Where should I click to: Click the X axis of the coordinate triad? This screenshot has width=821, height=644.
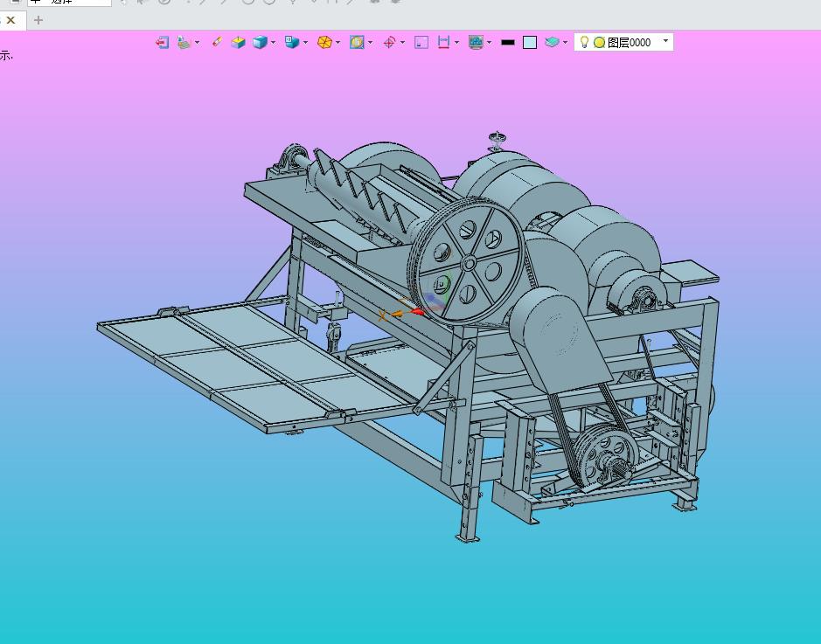tap(382, 315)
